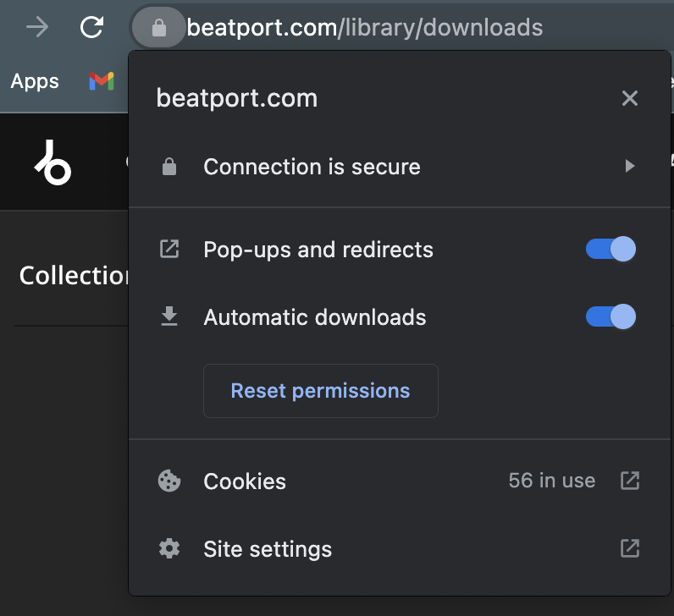Click the beatport.com popup heading

coord(237,98)
